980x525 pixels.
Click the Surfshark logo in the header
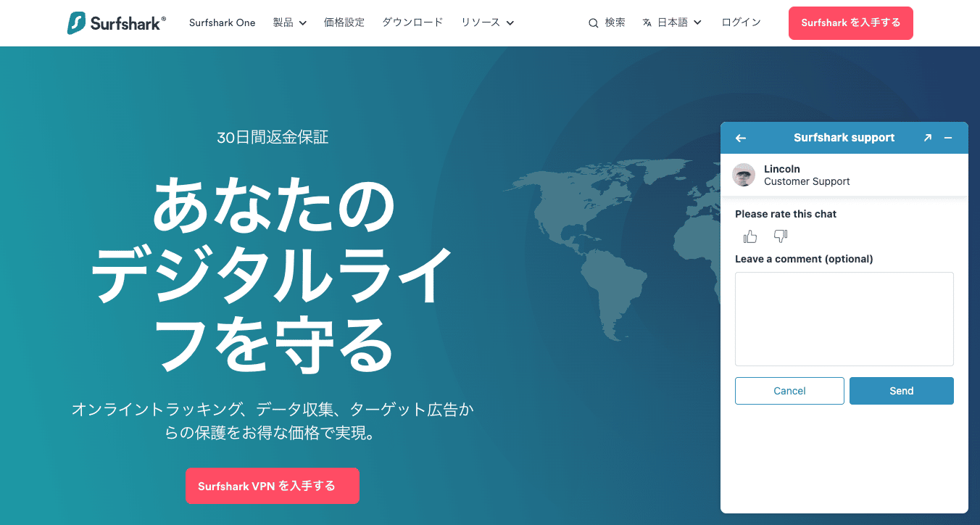click(117, 22)
